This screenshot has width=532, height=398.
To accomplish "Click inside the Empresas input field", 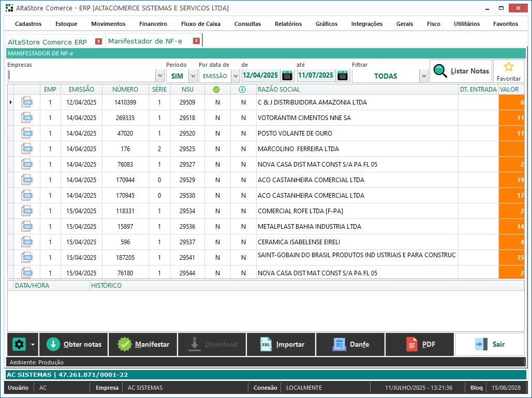I will [x=81, y=76].
